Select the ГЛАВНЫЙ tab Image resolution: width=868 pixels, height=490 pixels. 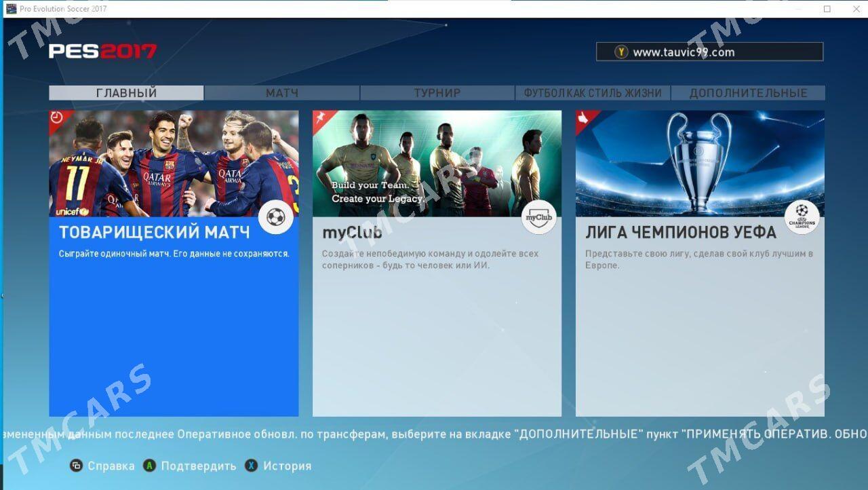click(x=126, y=93)
